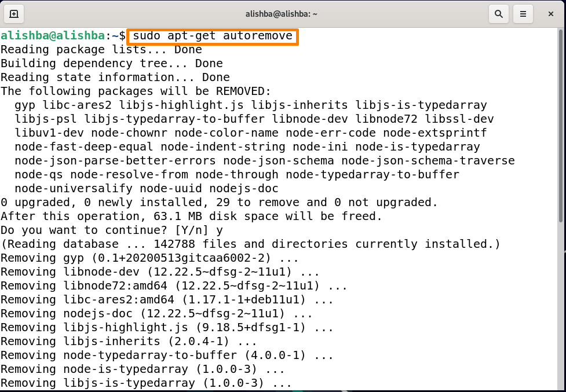Click the alishba@alishba title bar text
Viewport: 566px width, 392px height.
pos(281,13)
